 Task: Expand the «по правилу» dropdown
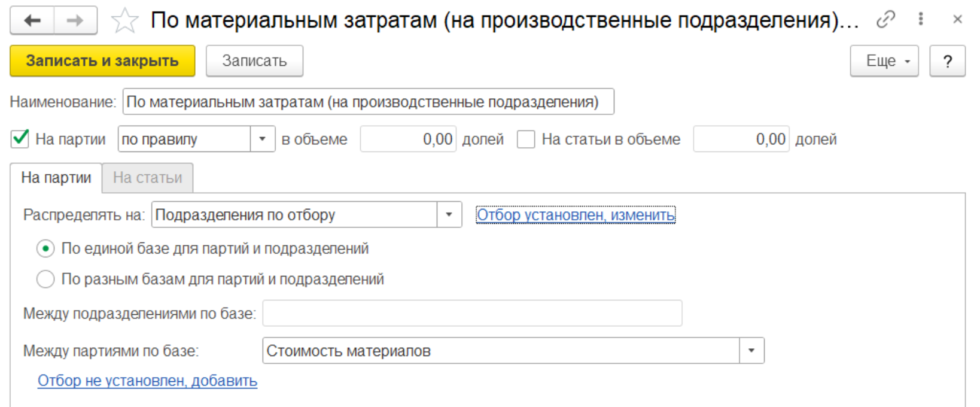(262, 139)
